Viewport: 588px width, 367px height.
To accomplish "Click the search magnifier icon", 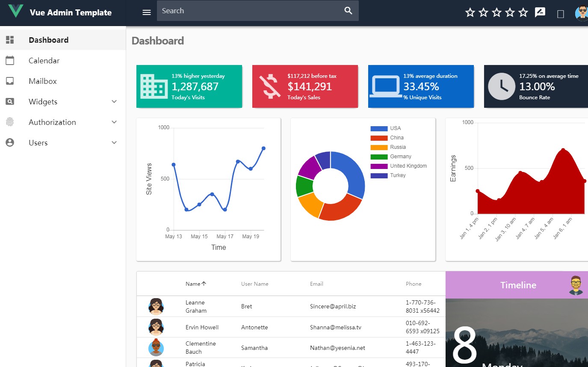I will click(x=348, y=10).
